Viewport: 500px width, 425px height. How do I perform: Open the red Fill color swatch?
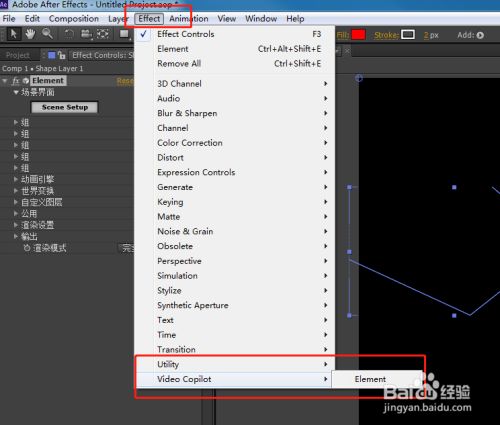(358, 35)
